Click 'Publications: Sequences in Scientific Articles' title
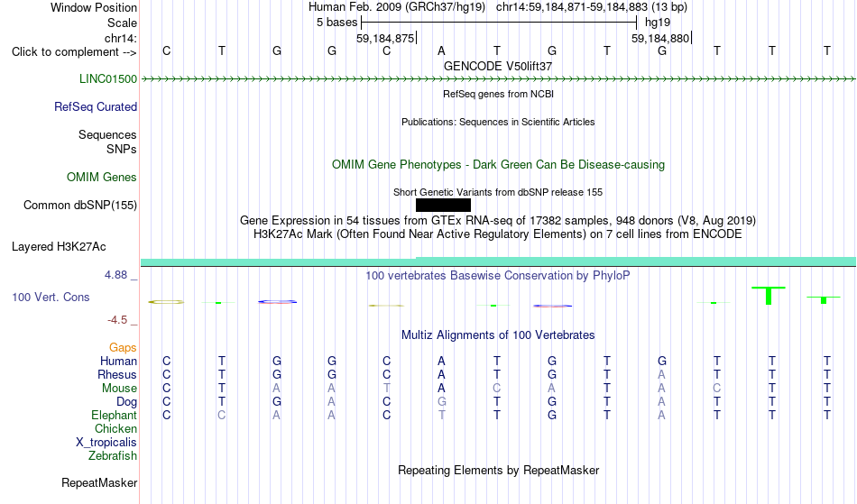Image resolution: width=857 pixels, height=504 pixels. 498,122
